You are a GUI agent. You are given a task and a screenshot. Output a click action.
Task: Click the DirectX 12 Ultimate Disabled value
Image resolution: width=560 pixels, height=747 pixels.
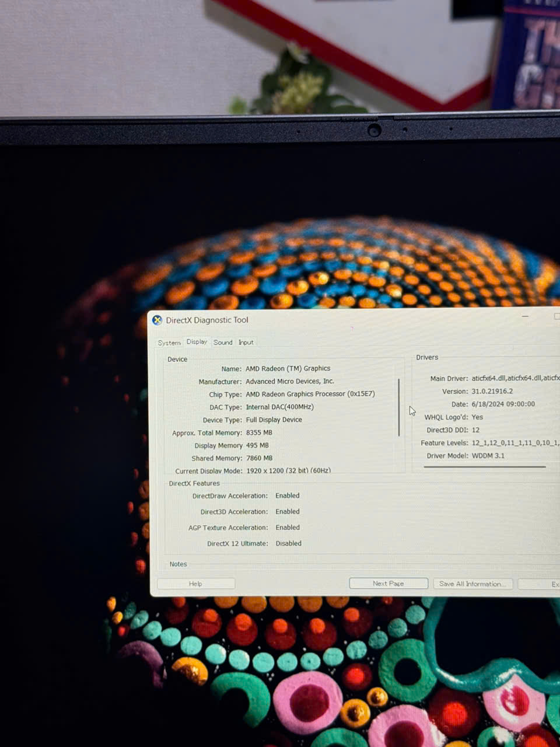288,543
